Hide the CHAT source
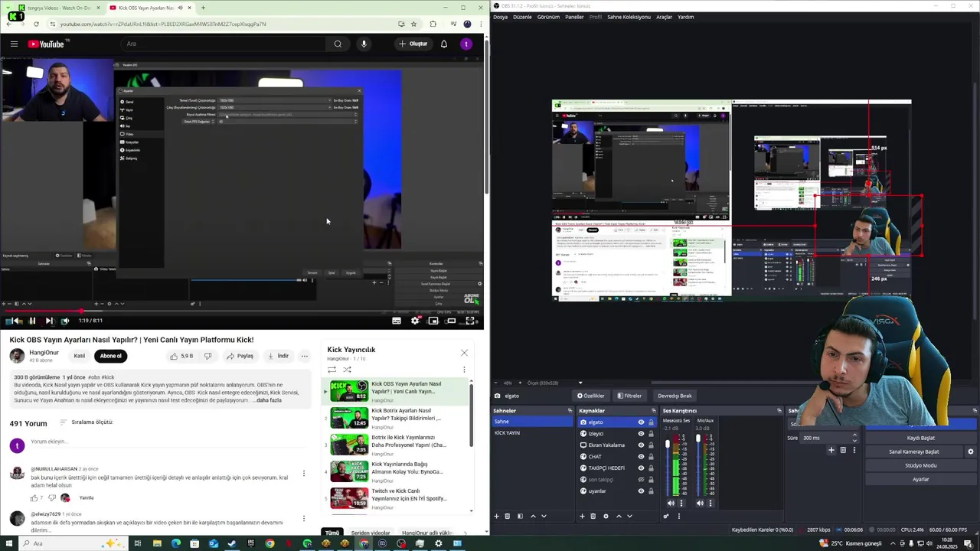This screenshot has height=551, width=980. click(x=641, y=457)
